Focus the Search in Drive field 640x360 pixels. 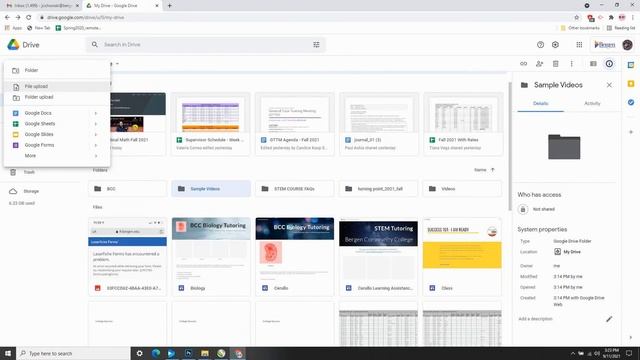[x=204, y=44]
